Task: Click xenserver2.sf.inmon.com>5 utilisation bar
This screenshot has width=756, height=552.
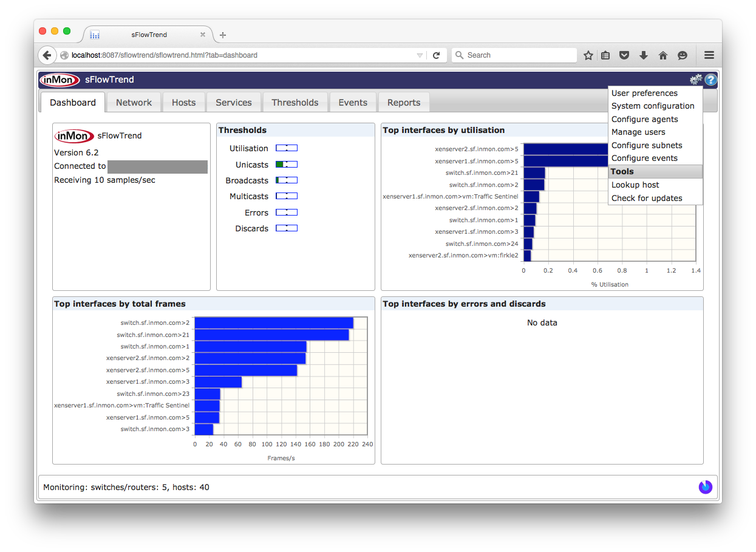Action: tap(566, 149)
